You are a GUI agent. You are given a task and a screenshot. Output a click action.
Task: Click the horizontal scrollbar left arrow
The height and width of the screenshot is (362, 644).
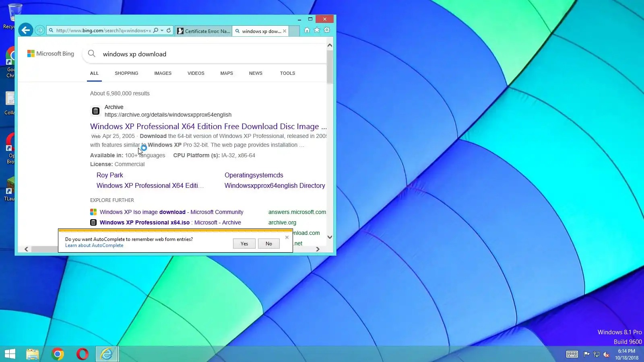click(27, 249)
